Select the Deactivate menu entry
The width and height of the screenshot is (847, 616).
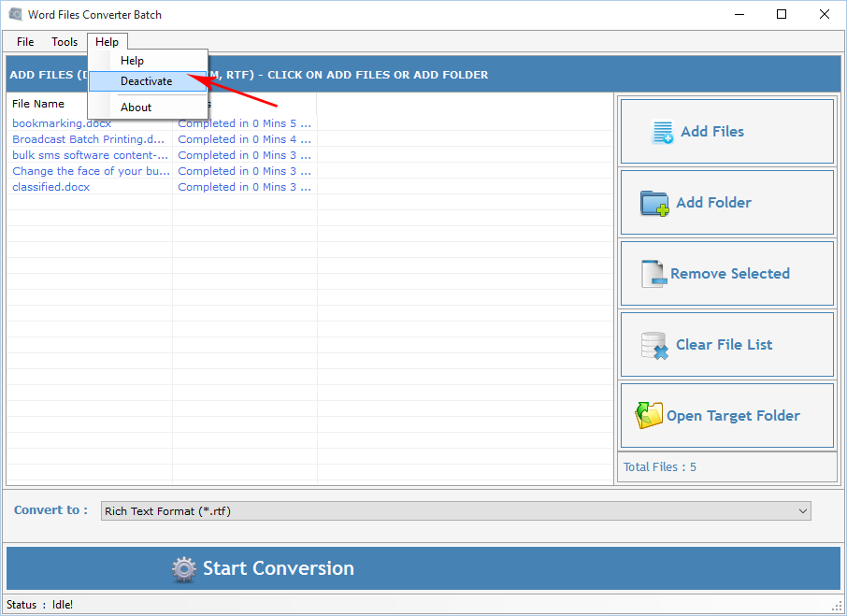point(148,81)
